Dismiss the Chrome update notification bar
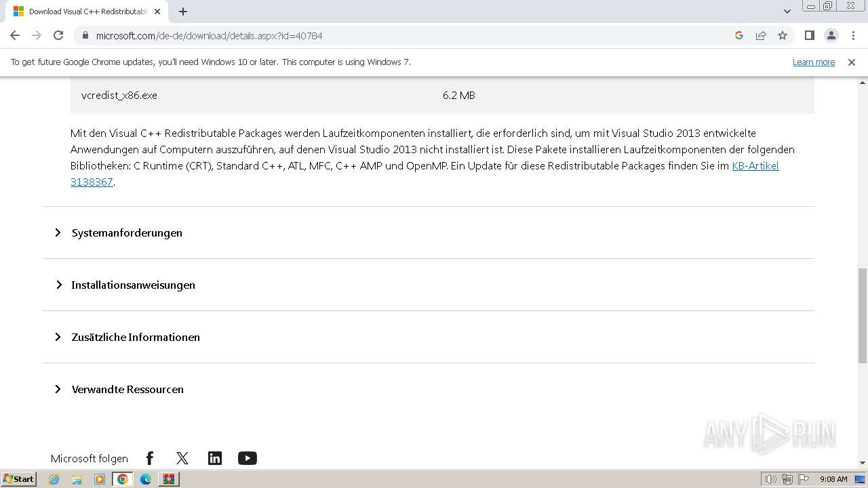Image resolution: width=868 pixels, height=488 pixels. 852,62
